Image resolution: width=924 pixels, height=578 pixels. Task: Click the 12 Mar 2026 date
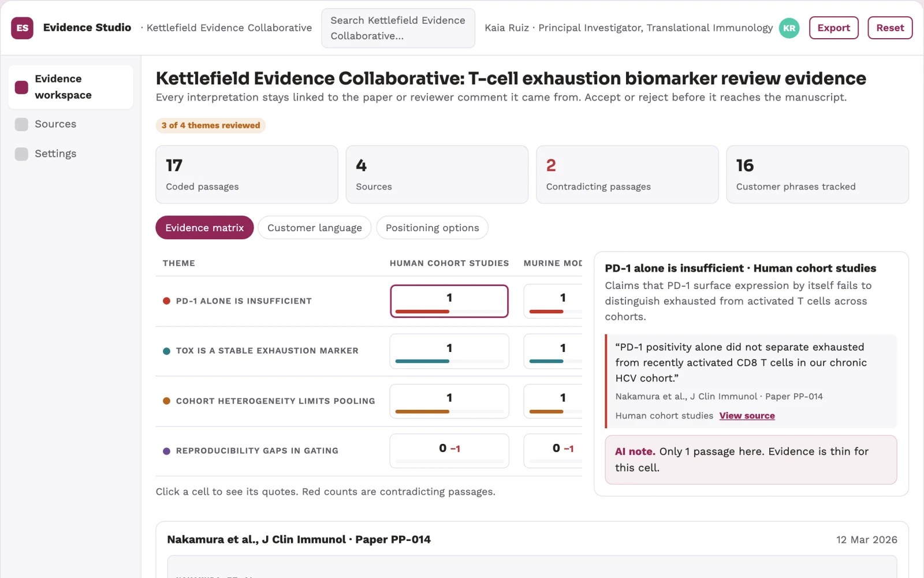click(866, 540)
